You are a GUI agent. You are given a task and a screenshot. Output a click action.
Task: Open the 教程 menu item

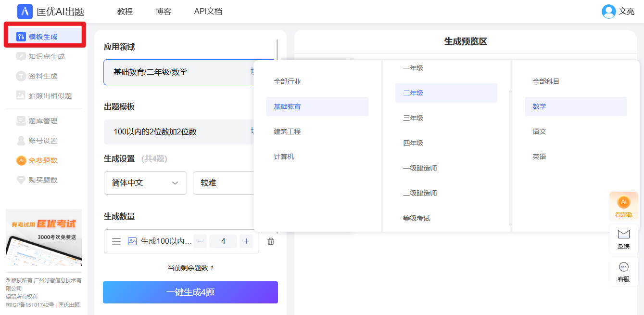coord(125,12)
